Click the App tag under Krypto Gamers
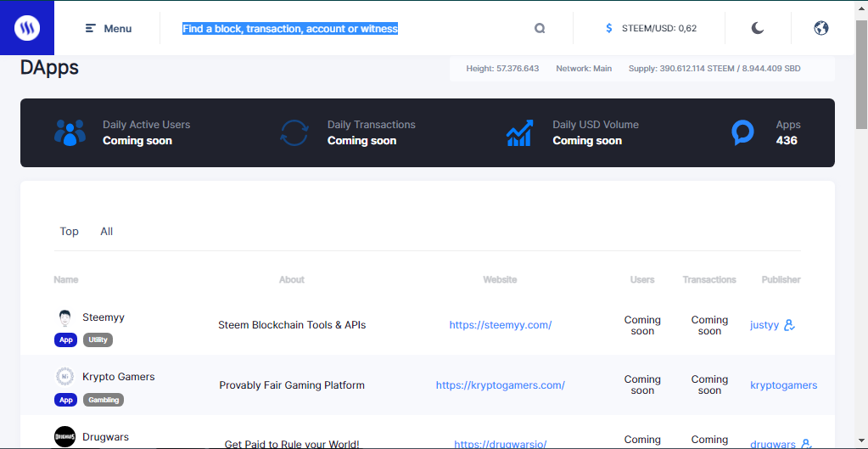Screen dimensions: 868x449 [66, 400]
